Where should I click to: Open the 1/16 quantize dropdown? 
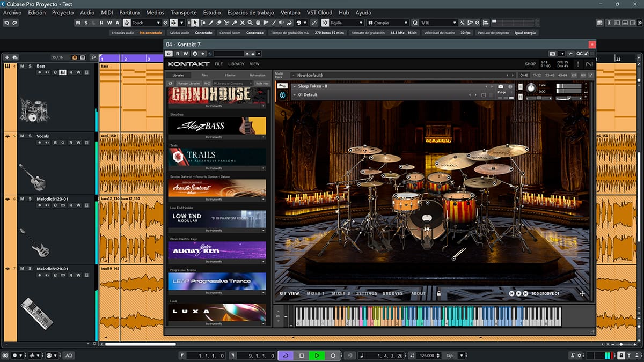point(438,23)
